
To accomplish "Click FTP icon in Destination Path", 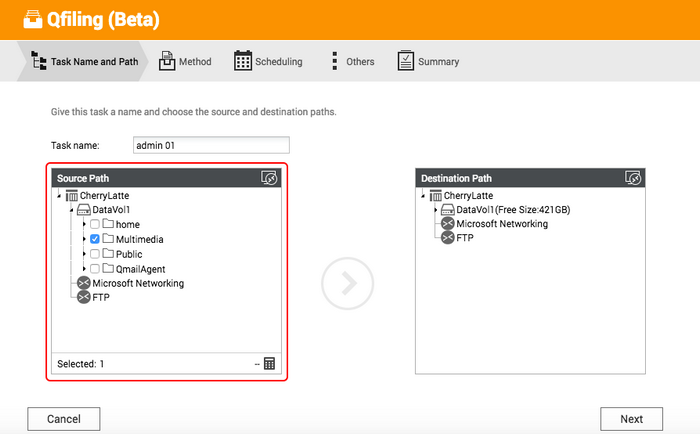I will [x=447, y=238].
